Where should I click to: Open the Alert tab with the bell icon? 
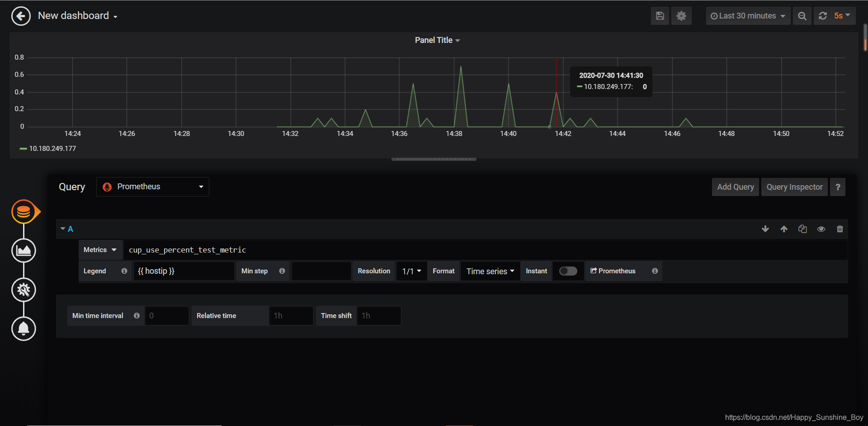(x=24, y=329)
